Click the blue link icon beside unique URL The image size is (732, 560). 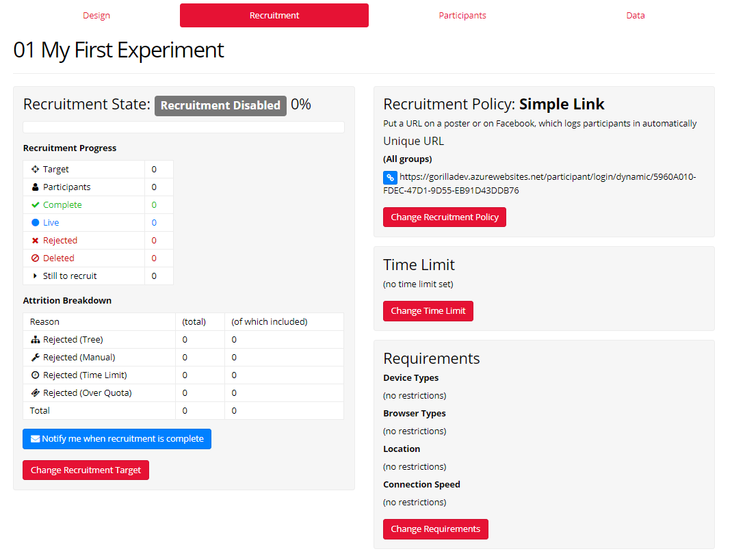pyautogui.click(x=390, y=177)
